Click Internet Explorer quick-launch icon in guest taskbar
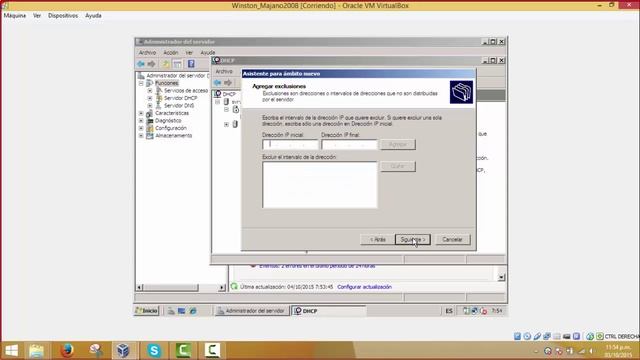Image resolution: width=640 pixels, height=360 pixels. pos(193,311)
